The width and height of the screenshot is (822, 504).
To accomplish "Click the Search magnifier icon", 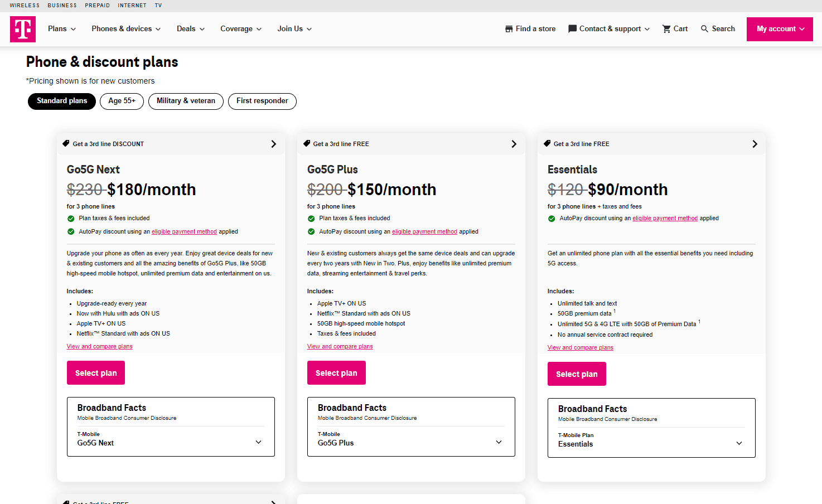I will pos(705,29).
